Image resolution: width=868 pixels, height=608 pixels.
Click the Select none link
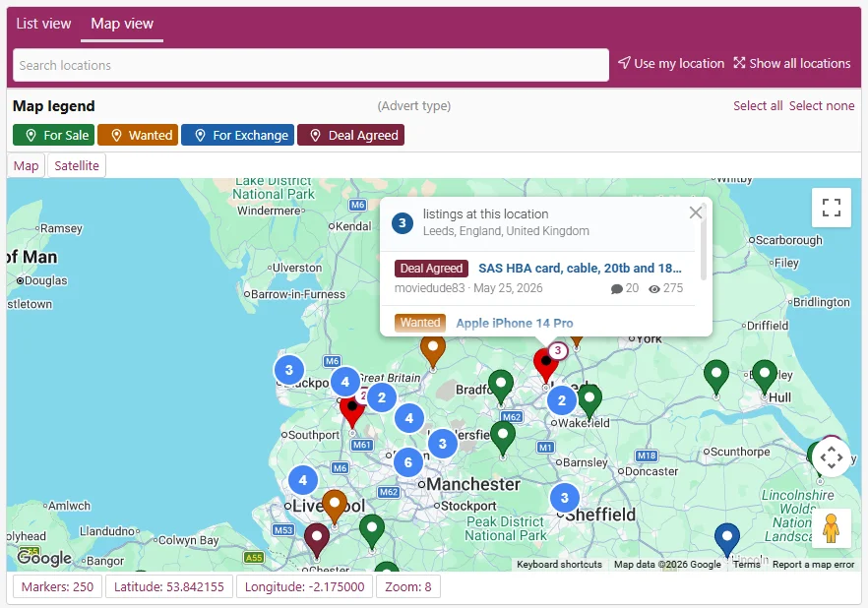(x=822, y=105)
